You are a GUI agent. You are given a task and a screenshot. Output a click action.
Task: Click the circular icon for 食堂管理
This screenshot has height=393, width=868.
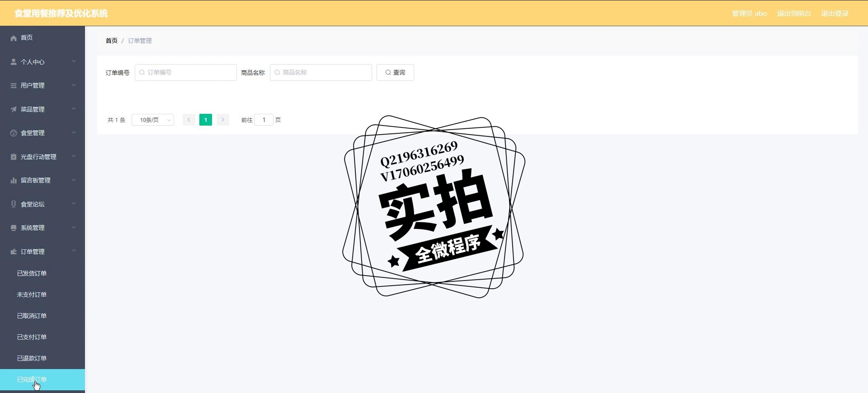click(14, 133)
